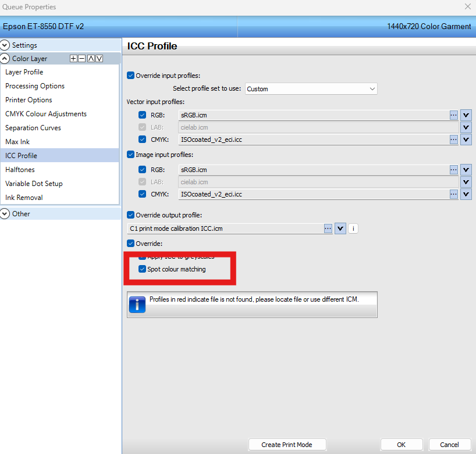Toggle Override input profiles checkbox
This screenshot has height=454, width=476.
[130, 76]
